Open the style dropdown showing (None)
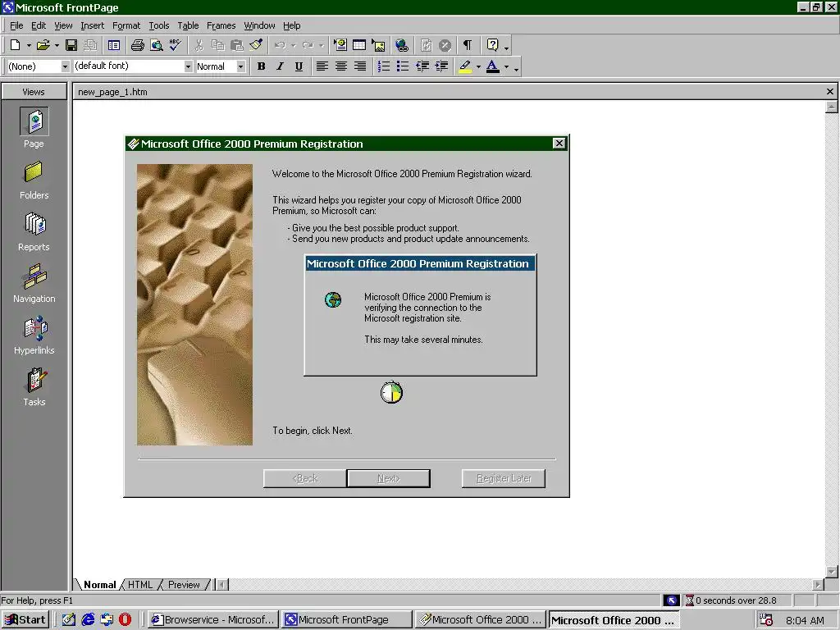 65,66
